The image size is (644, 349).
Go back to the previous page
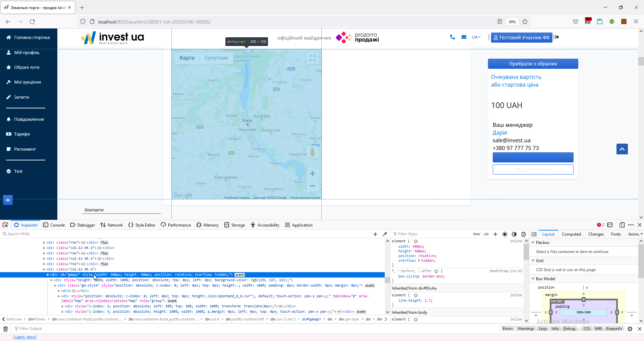pyautogui.click(x=8, y=22)
